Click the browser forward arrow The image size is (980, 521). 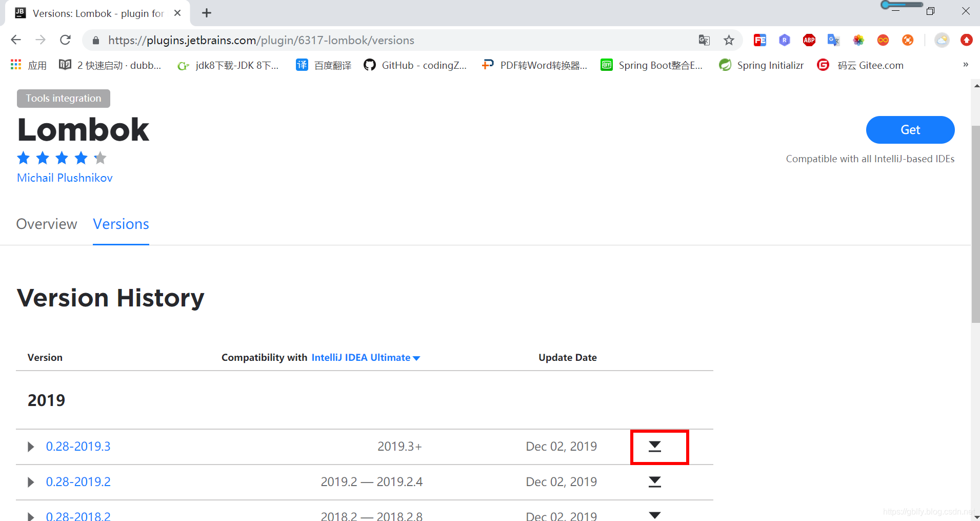[41, 40]
